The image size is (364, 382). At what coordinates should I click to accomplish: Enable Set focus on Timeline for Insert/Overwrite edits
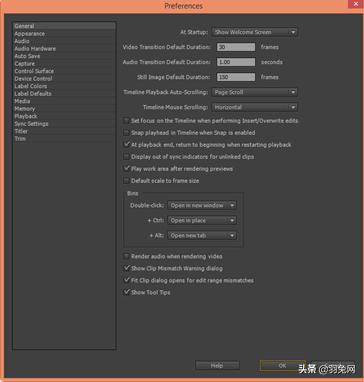coord(126,121)
